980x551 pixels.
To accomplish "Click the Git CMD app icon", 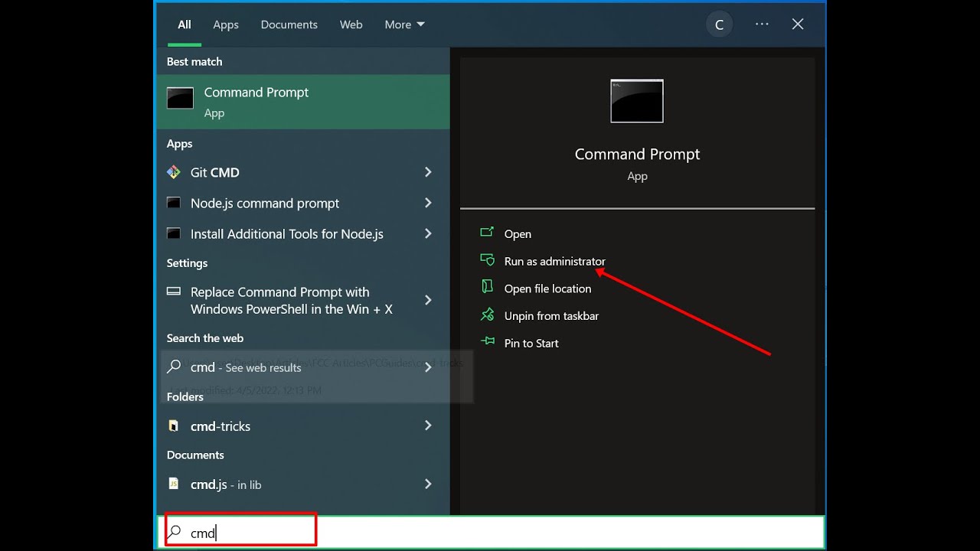I will click(174, 172).
